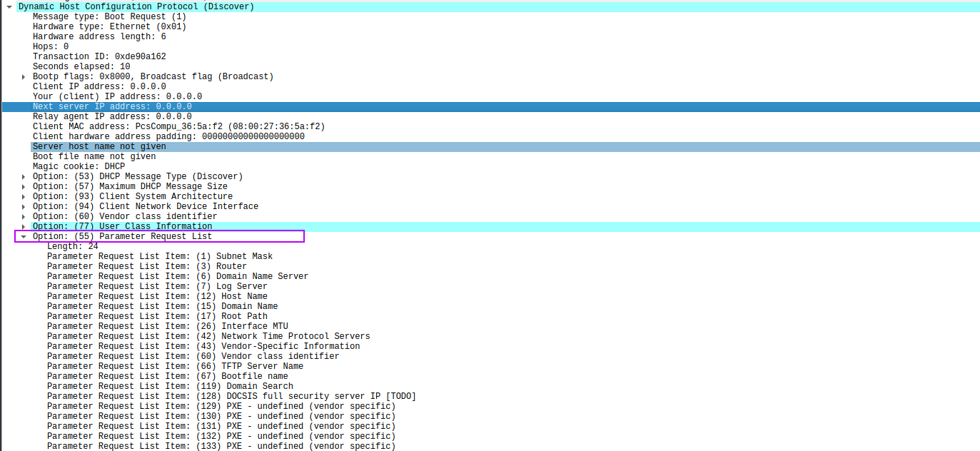Select the Magic cookie: DHCP line
This screenshot has width=980, height=451.
(79, 166)
